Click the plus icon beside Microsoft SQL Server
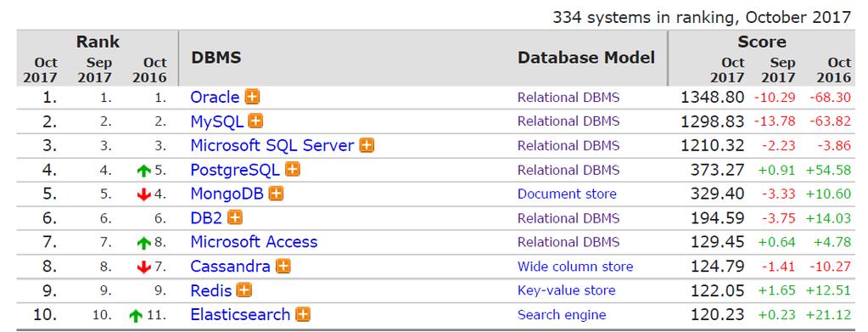868x332 pixels. pos(367,145)
